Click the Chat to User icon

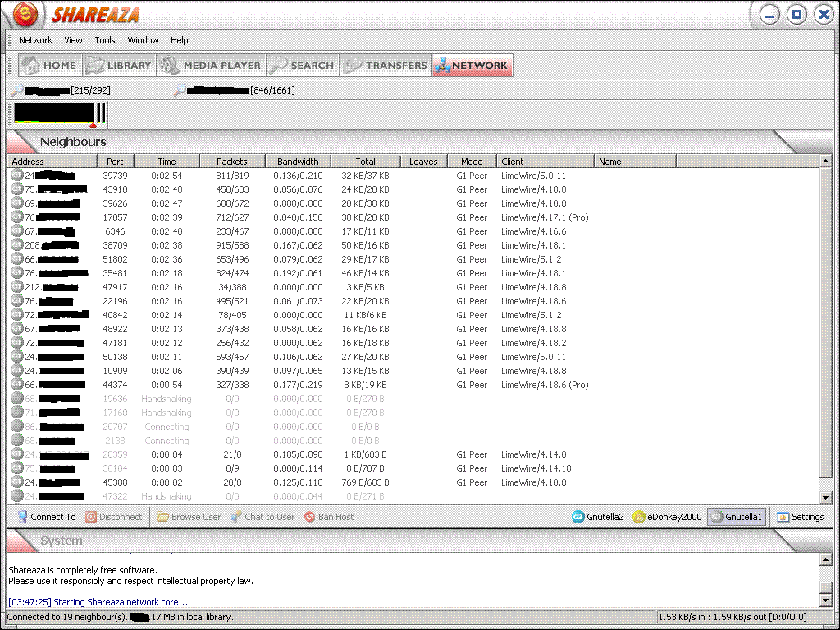coord(235,517)
